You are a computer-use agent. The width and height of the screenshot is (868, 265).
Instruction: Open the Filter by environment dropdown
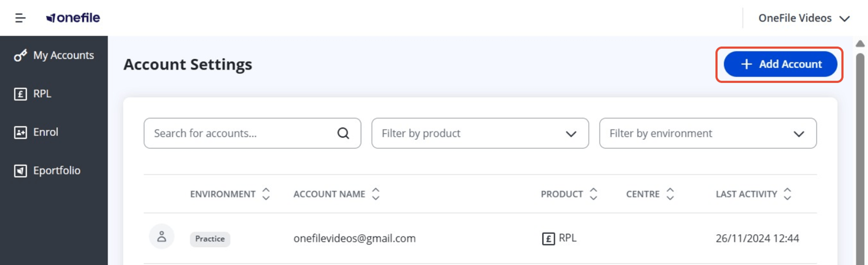[708, 133]
